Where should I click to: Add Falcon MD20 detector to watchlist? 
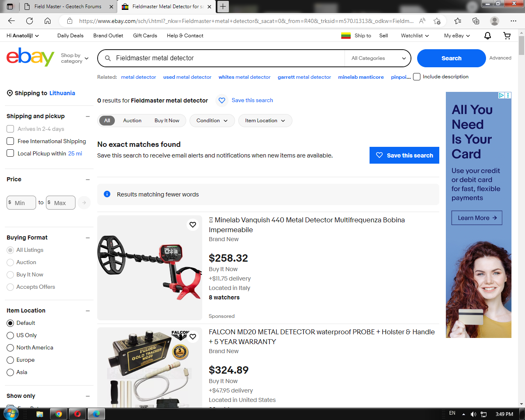click(193, 337)
